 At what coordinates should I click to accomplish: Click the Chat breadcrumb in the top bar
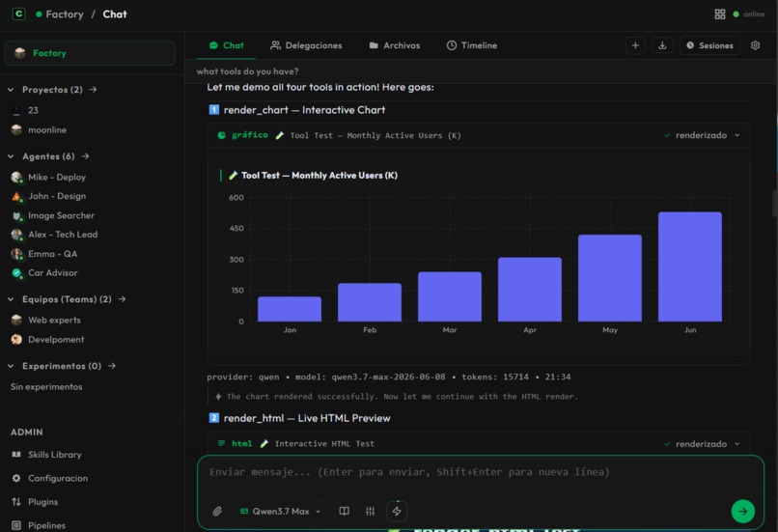(x=115, y=14)
